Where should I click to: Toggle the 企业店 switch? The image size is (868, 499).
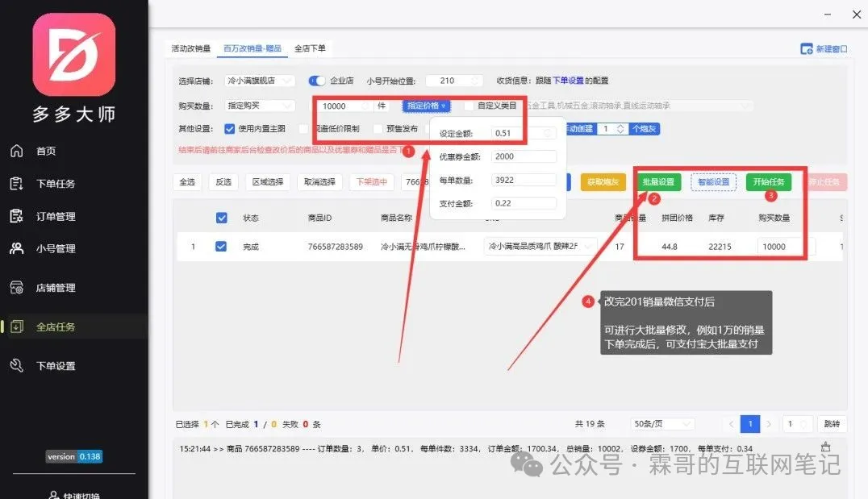(317, 81)
